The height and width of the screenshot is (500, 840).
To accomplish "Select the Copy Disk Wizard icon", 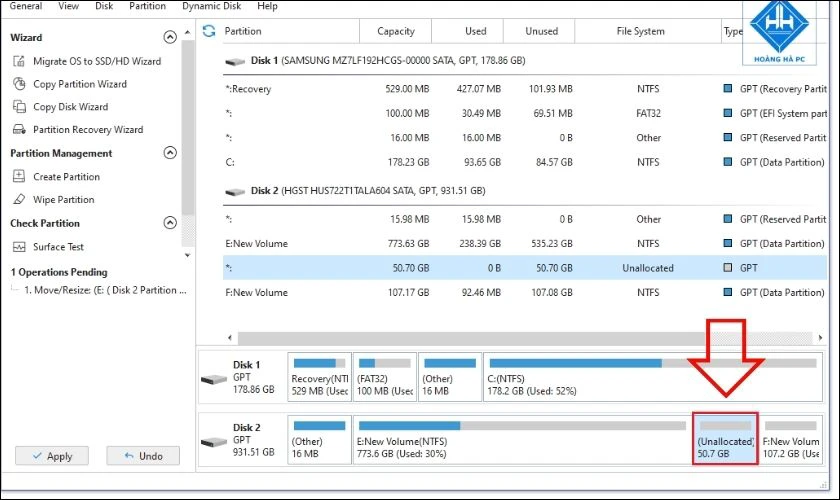I will coord(19,107).
